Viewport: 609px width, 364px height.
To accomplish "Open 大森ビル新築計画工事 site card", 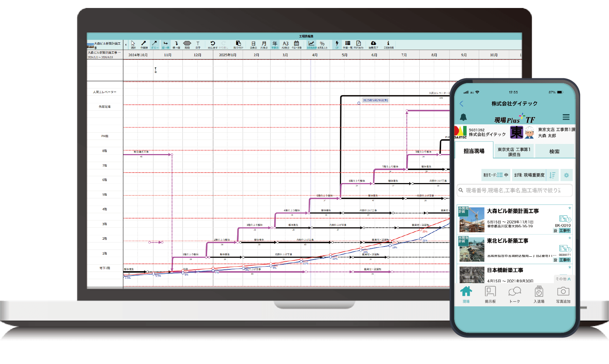I will pyautogui.click(x=514, y=219).
